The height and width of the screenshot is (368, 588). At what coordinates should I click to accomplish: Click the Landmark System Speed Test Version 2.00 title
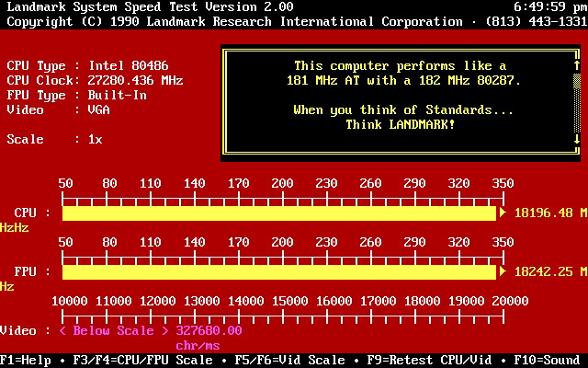coord(150,7)
